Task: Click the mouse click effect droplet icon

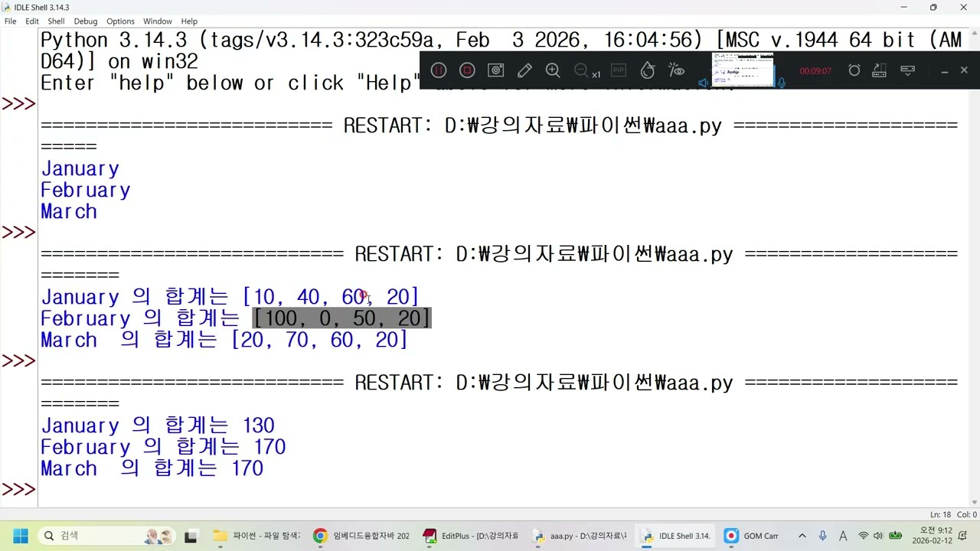Action: [648, 70]
